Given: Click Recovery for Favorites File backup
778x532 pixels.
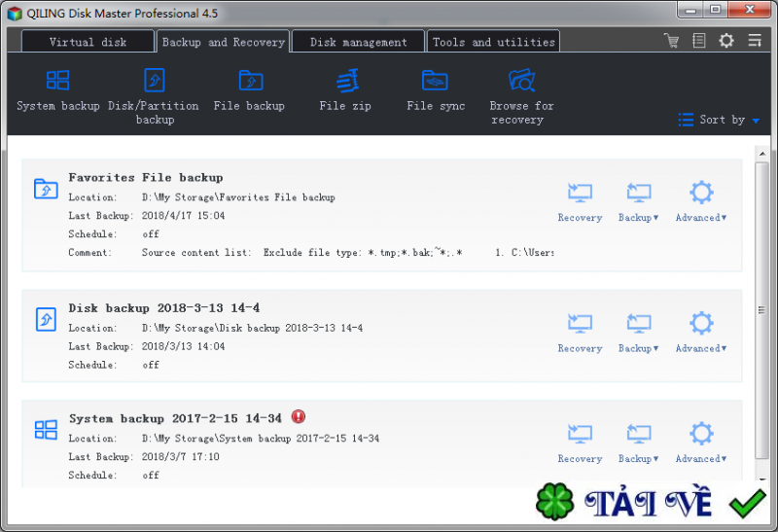Looking at the screenshot, I should tap(580, 202).
